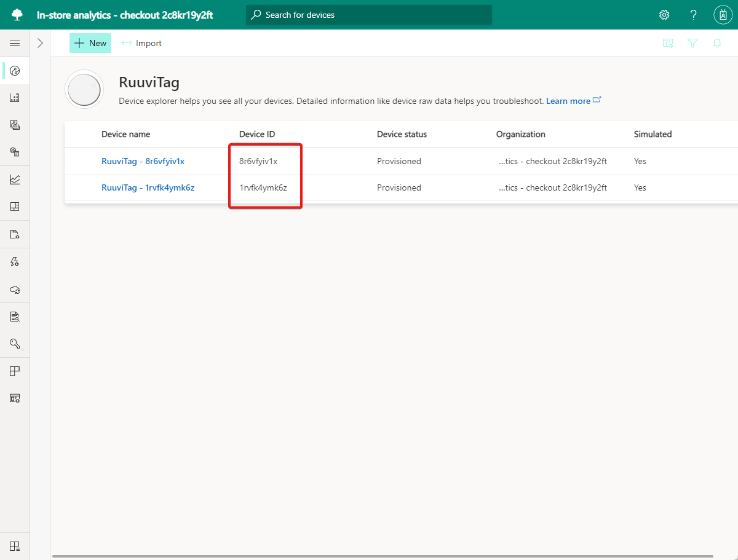Open the filter icon above the device list

point(692,43)
